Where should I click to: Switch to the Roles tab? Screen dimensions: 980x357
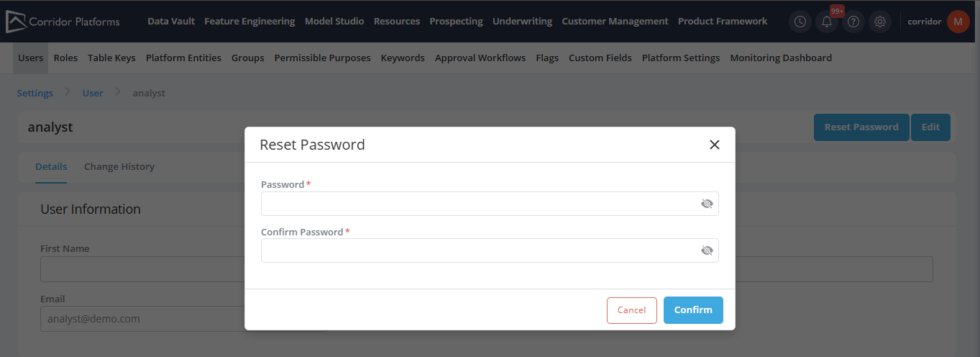(65, 58)
